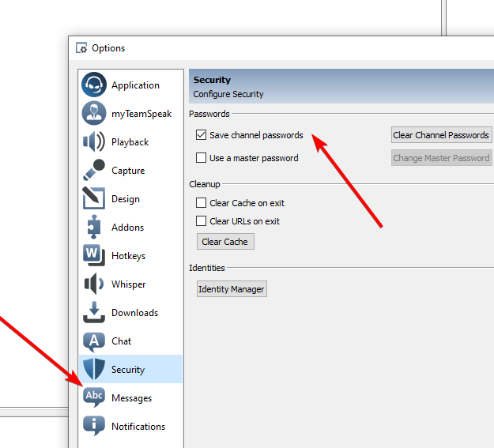Open the Notifications info bubble icon
Image resolution: width=494 pixels, height=448 pixels.
(94, 427)
